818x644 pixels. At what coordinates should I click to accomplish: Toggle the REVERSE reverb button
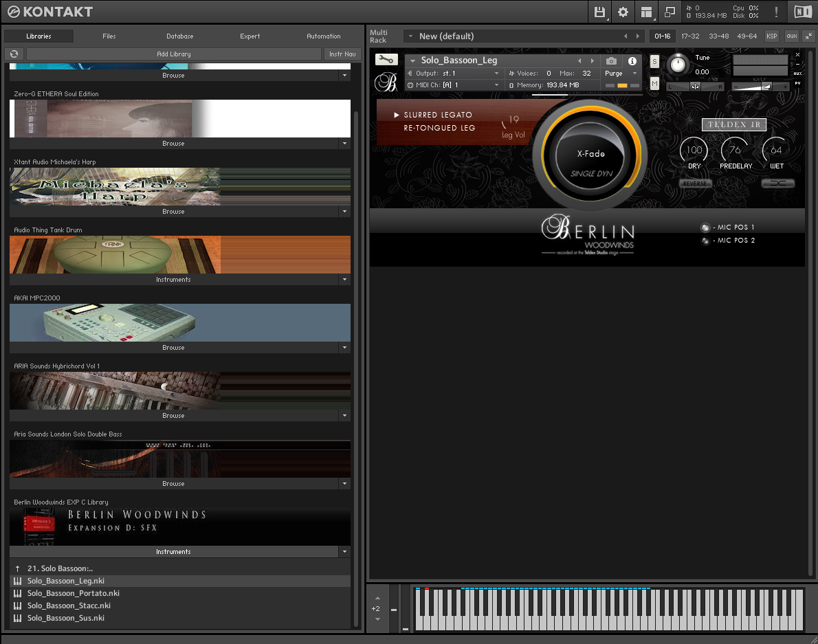[695, 184]
